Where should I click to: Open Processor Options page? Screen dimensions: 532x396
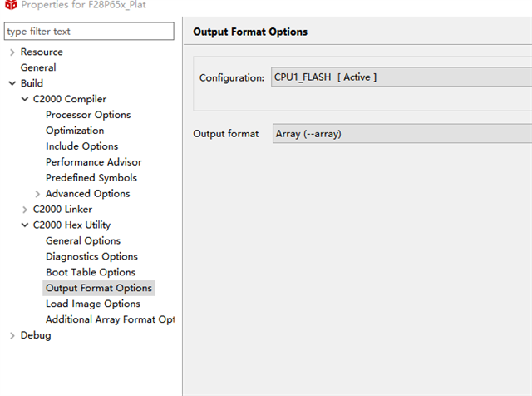tap(88, 115)
